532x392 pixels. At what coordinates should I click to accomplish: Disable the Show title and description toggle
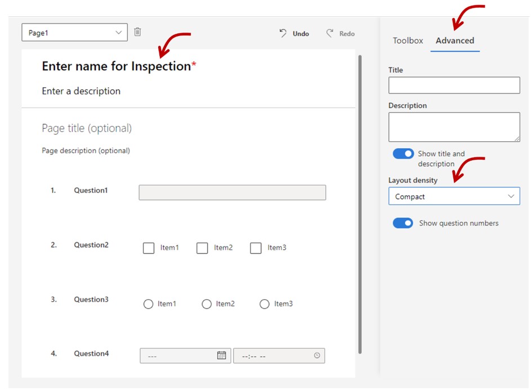tap(403, 154)
